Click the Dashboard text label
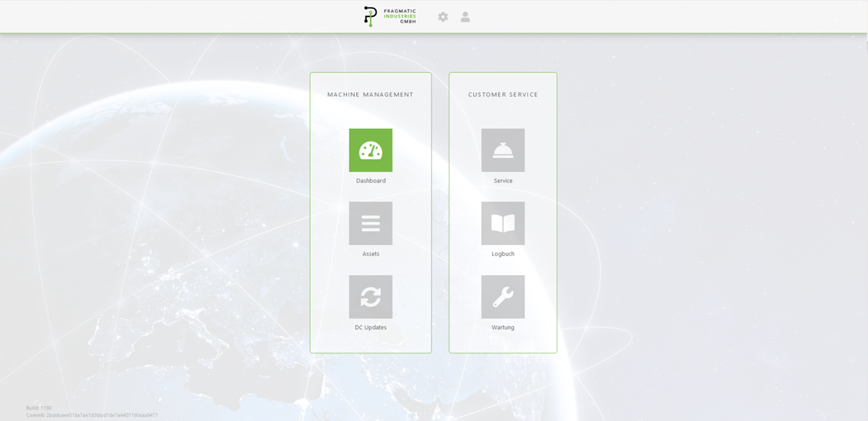868x421 pixels. pyautogui.click(x=371, y=181)
